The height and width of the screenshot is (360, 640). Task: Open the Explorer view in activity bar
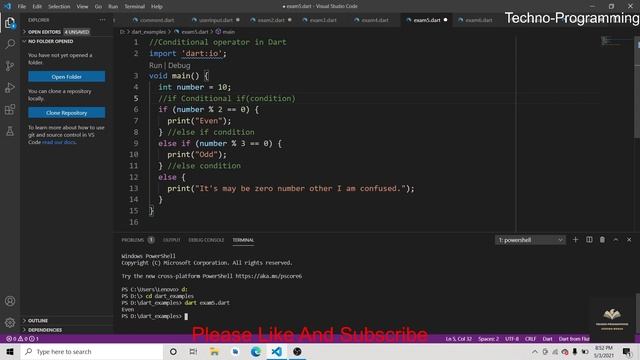tap(10, 23)
